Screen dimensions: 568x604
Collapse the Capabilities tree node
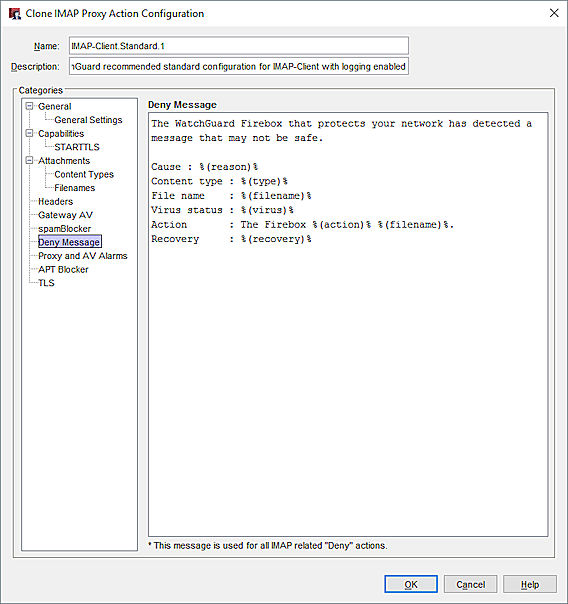click(x=29, y=133)
